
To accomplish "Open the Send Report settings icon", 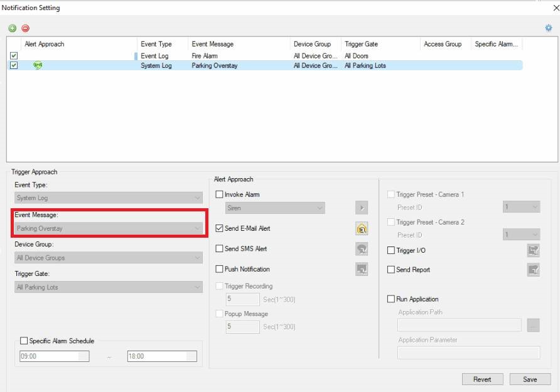I will [533, 270].
